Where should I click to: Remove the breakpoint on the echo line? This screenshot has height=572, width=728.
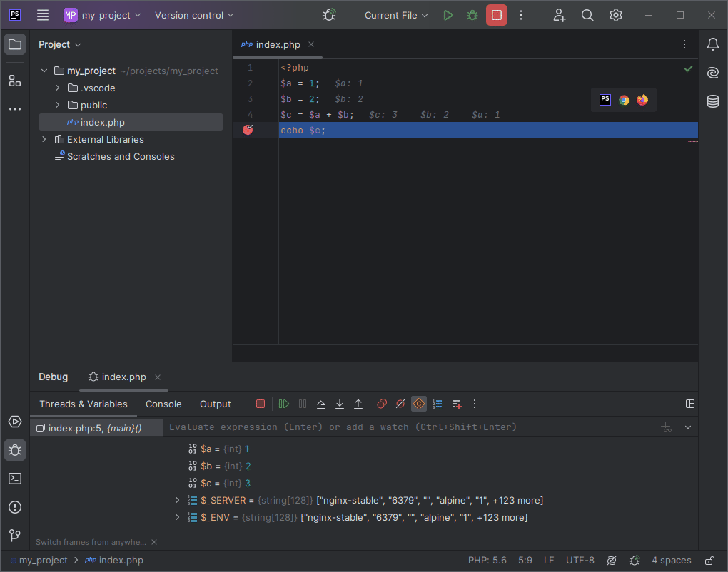click(248, 130)
